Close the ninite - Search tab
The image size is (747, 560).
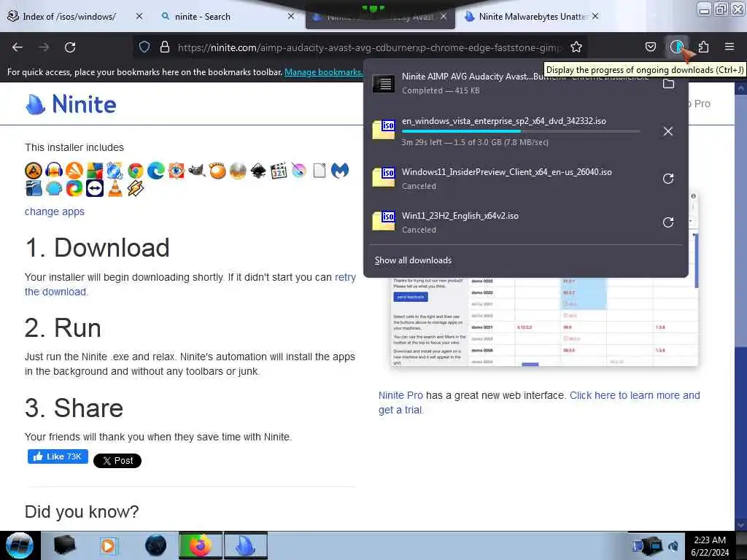(x=291, y=17)
